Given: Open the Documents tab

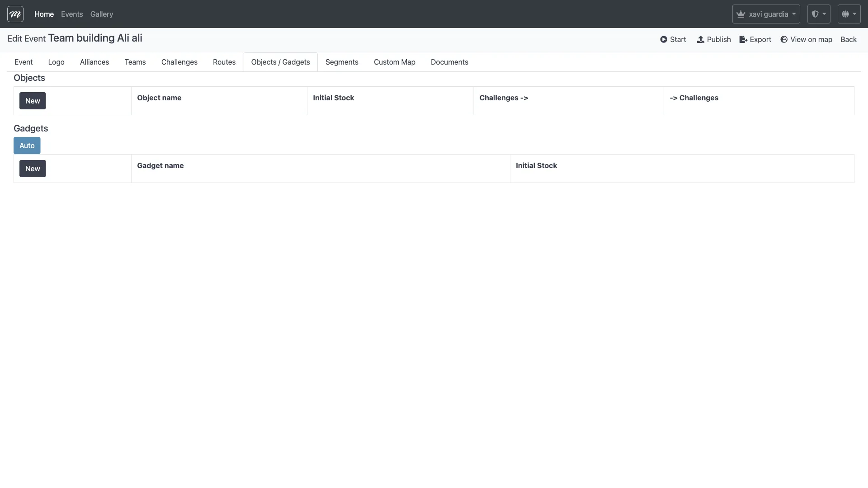Looking at the screenshot, I should coord(449,62).
